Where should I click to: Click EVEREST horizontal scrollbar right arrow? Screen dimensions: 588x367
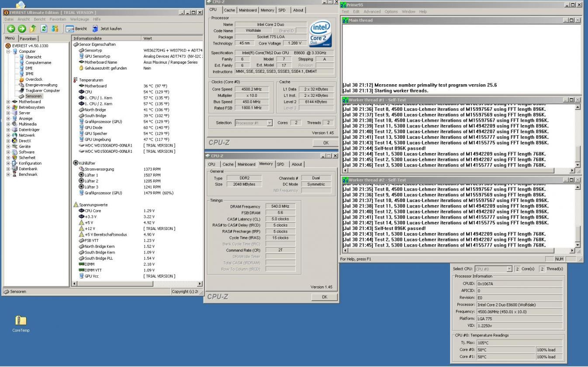point(200,284)
